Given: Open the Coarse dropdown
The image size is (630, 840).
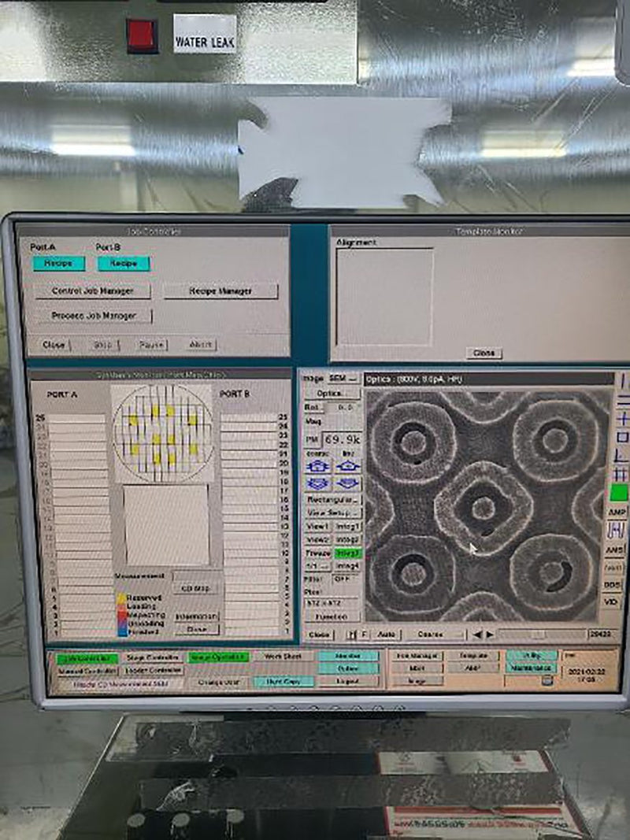Looking at the screenshot, I should [x=435, y=635].
